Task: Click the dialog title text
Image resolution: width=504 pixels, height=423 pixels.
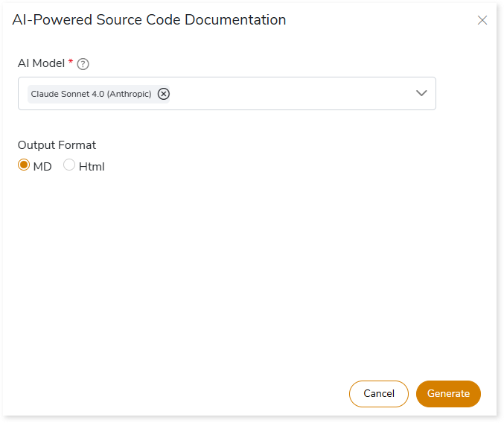Action: point(149,20)
